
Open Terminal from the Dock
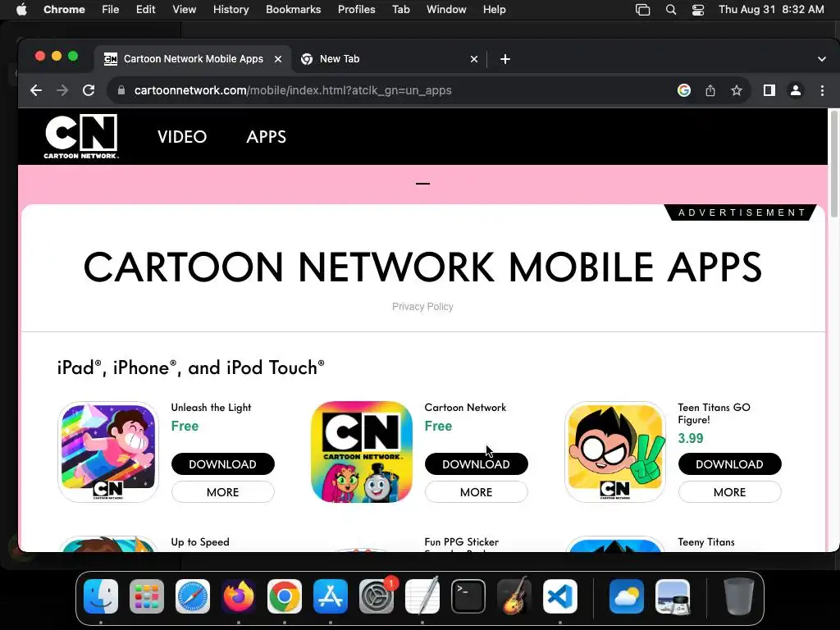pos(468,596)
